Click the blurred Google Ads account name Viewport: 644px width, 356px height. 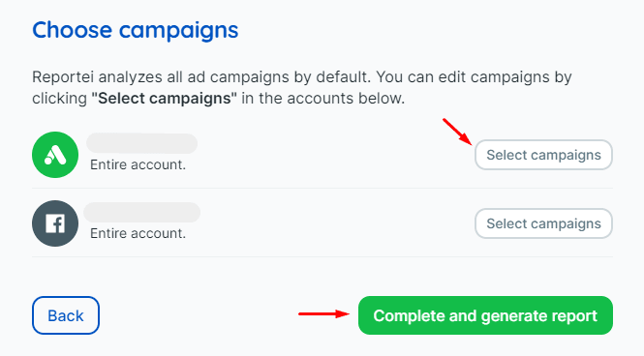pos(141,143)
